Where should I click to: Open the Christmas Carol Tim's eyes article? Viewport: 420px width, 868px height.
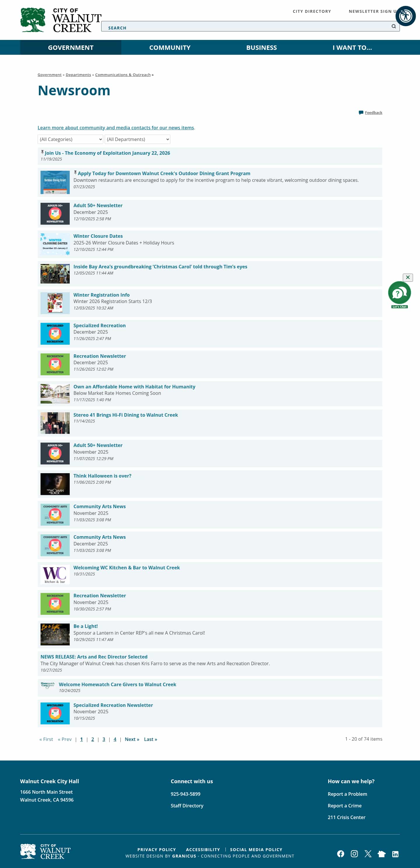coord(160,267)
